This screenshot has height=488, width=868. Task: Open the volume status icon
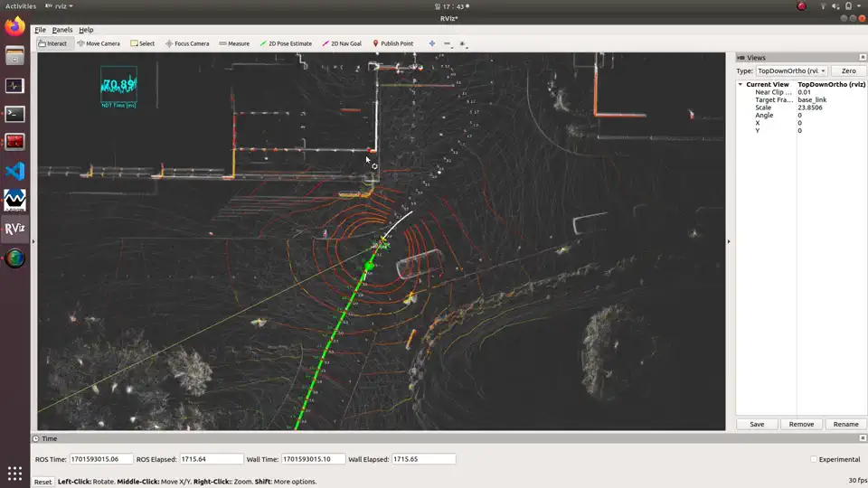(x=835, y=6)
